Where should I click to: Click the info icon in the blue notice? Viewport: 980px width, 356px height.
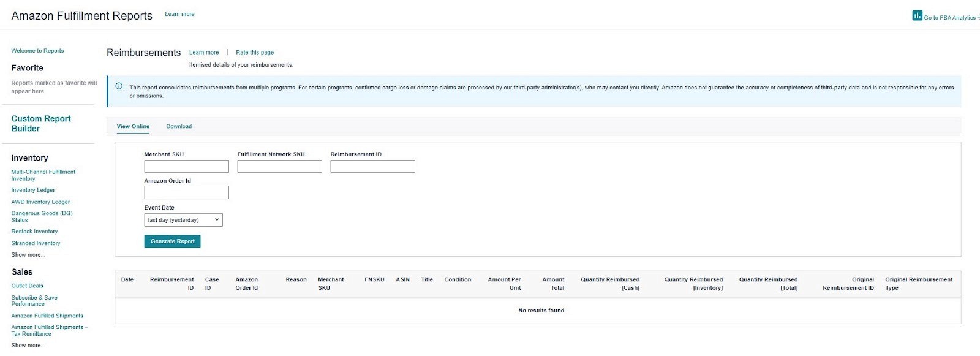(x=119, y=86)
